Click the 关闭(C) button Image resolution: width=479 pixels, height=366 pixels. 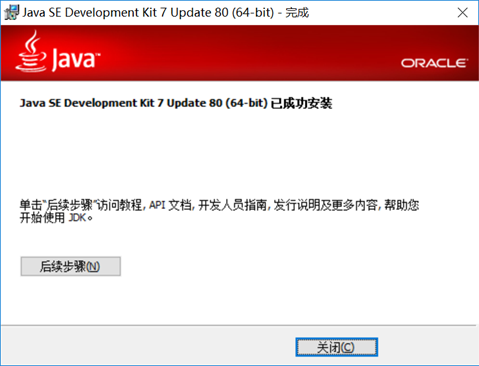click(x=336, y=347)
